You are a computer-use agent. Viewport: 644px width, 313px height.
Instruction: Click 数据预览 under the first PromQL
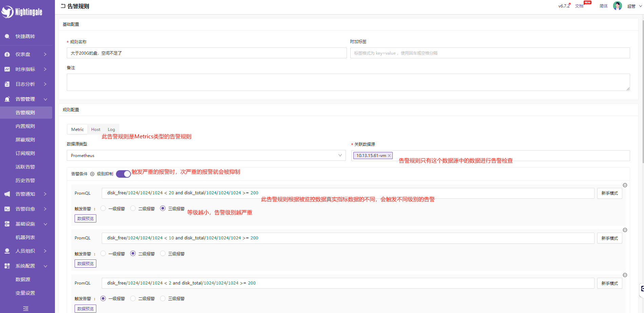[85, 218]
